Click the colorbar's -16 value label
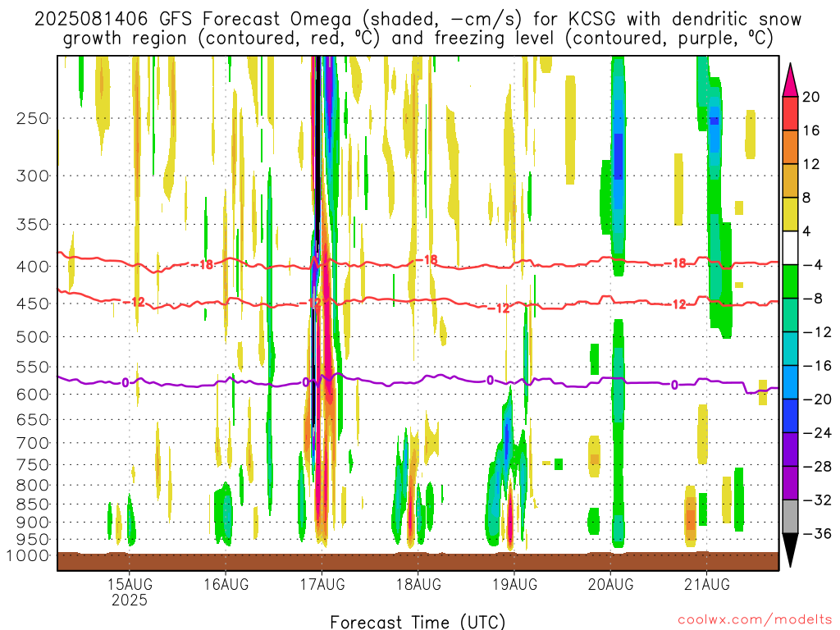This screenshot has height=630, width=840. (817, 365)
